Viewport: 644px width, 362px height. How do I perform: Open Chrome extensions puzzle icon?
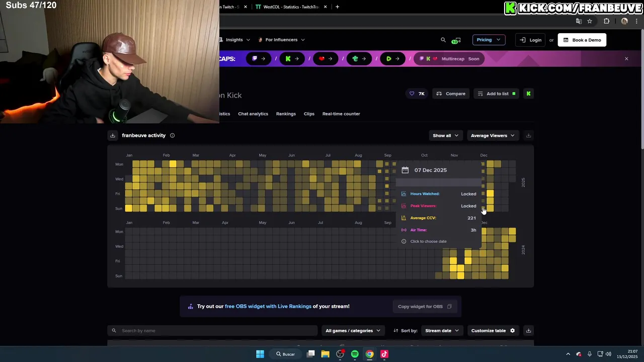point(606,21)
